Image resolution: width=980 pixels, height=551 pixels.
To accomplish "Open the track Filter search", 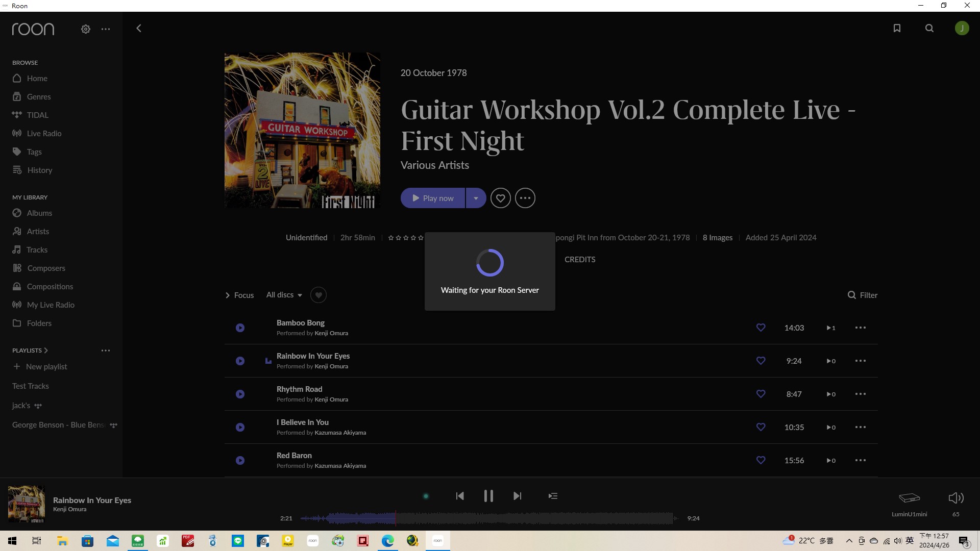I will 863,295.
